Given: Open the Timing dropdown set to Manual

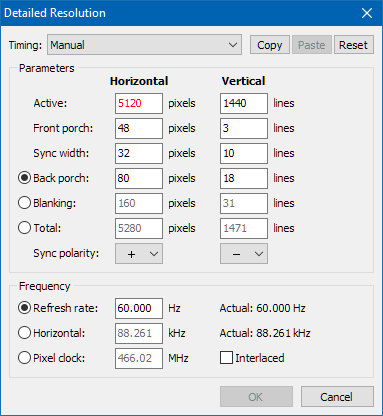Looking at the screenshot, I should [144, 45].
